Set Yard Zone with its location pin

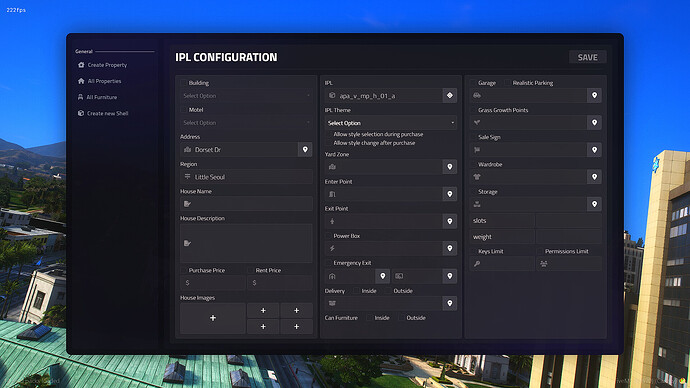coord(450,167)
